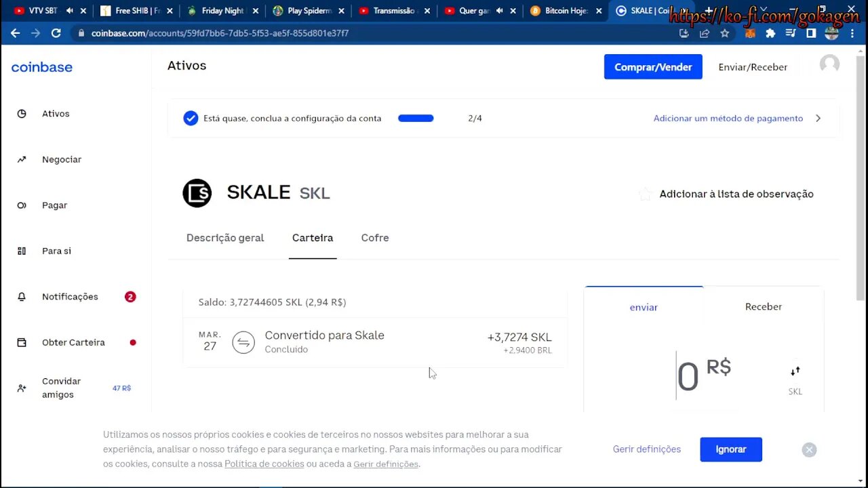
Task: Mute the VTV SBT tab speaker icon
Action: pos(69,11)
